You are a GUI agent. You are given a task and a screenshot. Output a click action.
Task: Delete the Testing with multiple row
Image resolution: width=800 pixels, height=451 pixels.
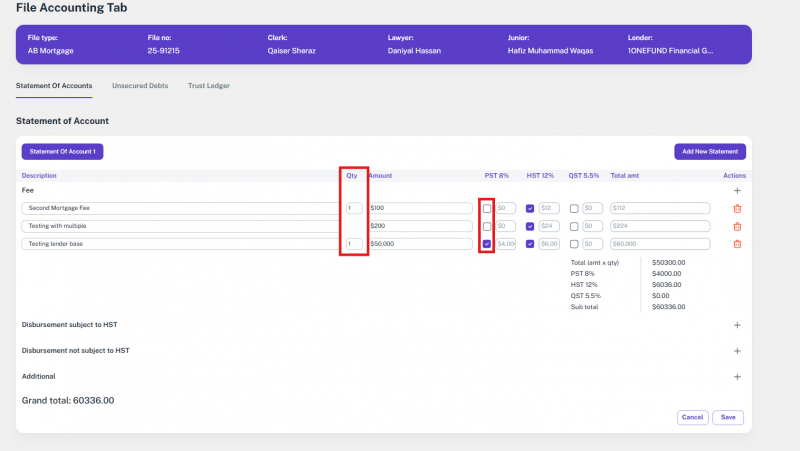point(737,226)
